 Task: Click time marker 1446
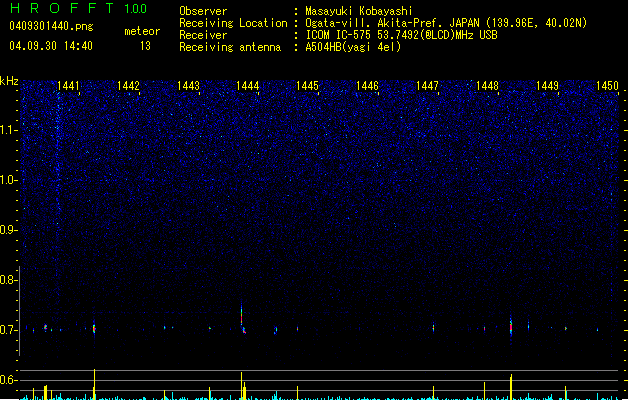(x=367, y=86)
